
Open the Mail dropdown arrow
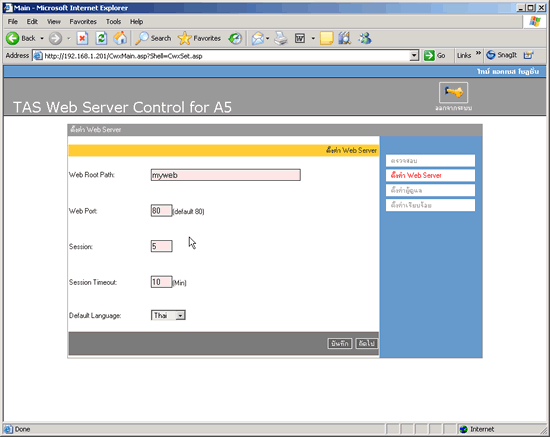click(268, 38)
